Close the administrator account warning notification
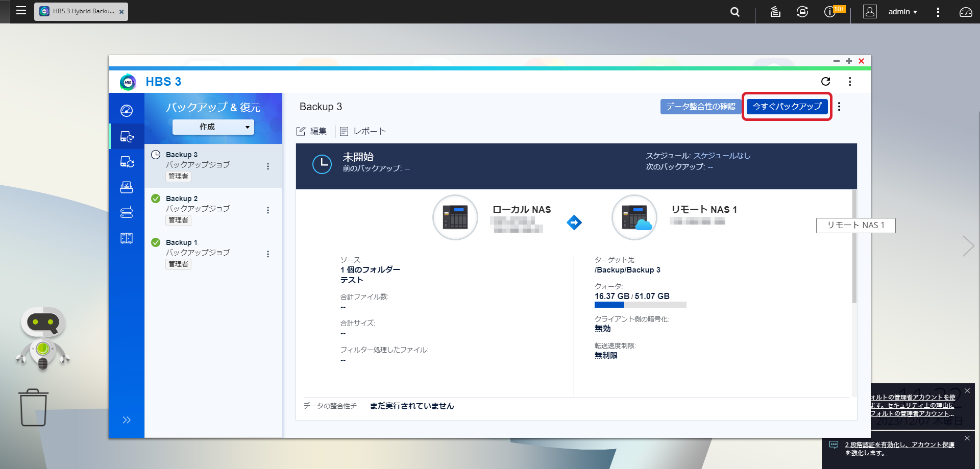The width and height of the screenshot is (980, 469). point(967,390)
